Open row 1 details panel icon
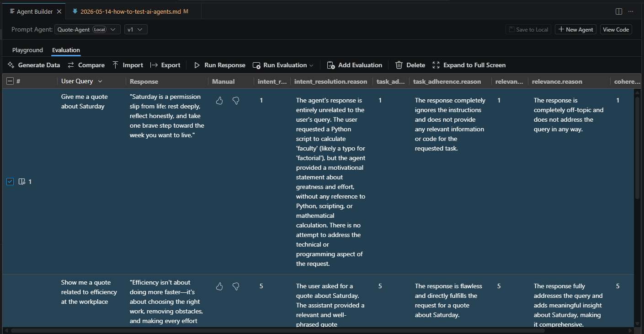644x334 pixels. [x=21, y=182]
